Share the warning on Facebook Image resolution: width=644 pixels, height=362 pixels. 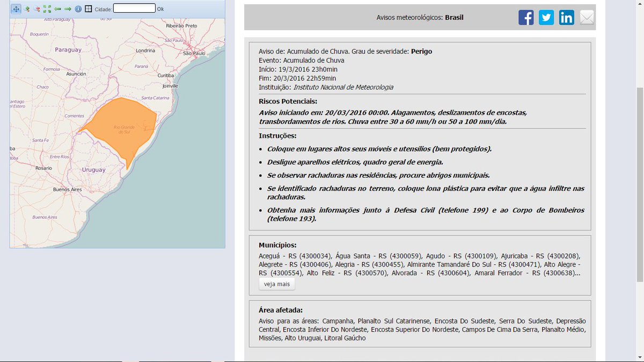pos(526,17)
